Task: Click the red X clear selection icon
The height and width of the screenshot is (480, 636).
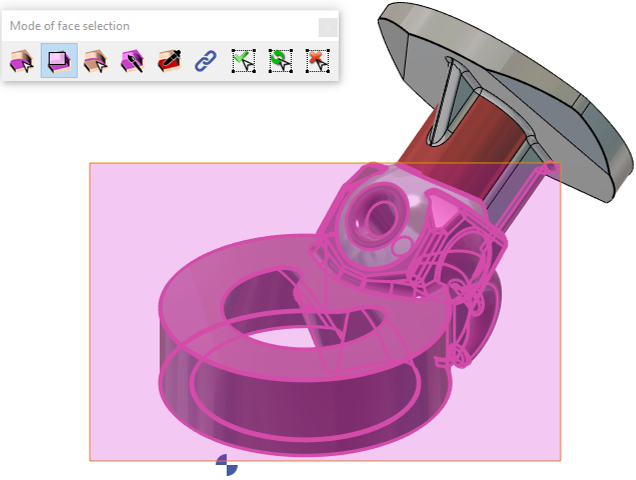Action: point(317,61)
